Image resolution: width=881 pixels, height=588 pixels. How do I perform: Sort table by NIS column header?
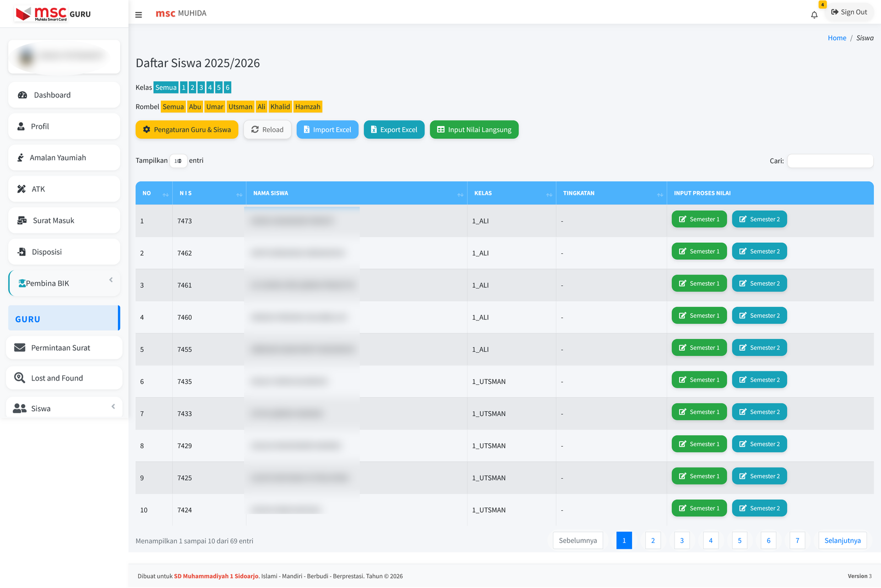coord(209,193)
